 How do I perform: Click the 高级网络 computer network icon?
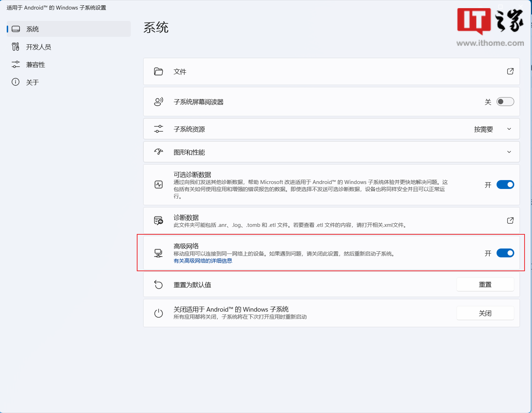(x=158, y=253)
